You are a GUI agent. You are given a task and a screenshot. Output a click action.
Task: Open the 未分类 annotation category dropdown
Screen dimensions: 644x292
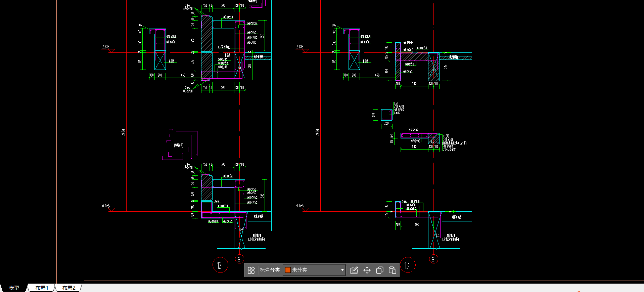314,270
